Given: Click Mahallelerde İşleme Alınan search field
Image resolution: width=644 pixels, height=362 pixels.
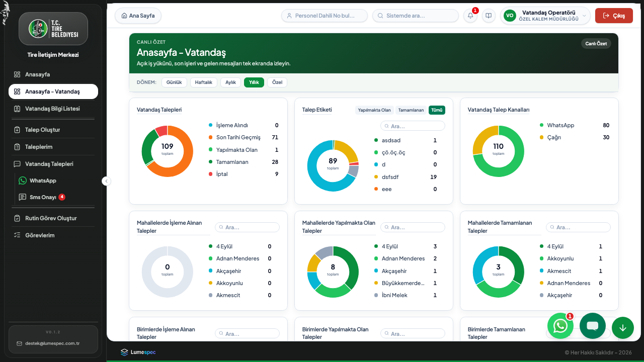Looking at the screenshot, I should click(247, 227).
